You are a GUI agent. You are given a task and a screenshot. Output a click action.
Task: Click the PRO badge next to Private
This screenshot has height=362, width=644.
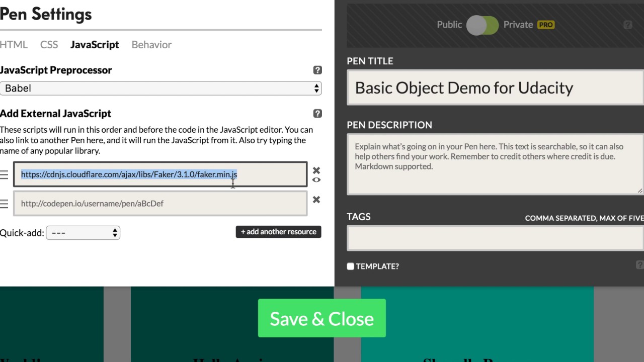(546, 25)
